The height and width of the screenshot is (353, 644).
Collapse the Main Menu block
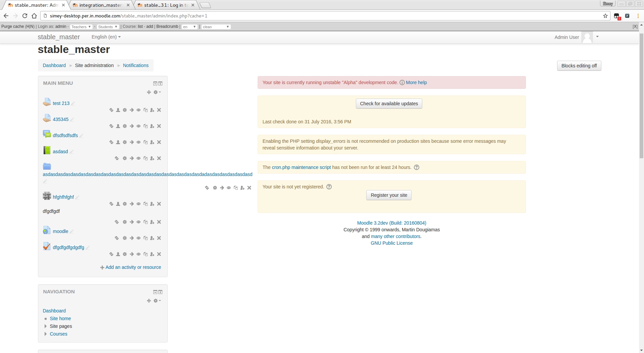tap(155, 83)
